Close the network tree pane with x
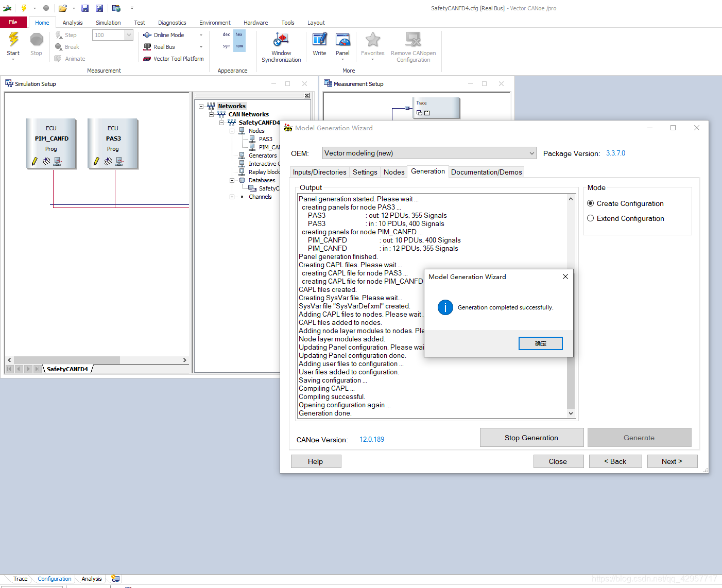Viewport: 722px width, 588px height. pyautogui.click(x=307, y=96)
